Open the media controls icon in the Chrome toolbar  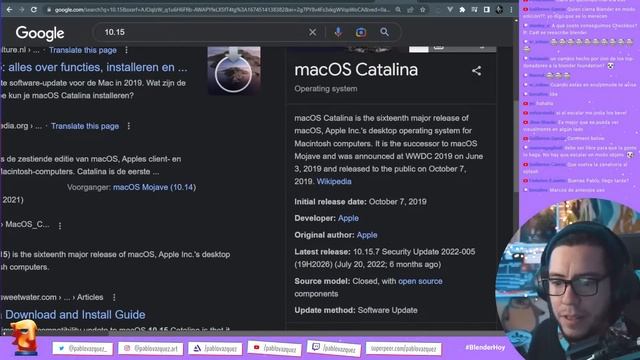[x=474, y=9]
